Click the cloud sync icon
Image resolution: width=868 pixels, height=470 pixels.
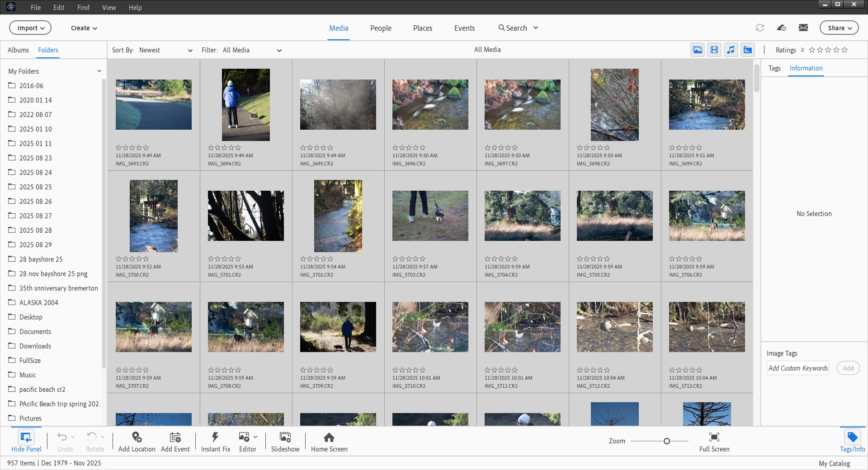point(782,28)
